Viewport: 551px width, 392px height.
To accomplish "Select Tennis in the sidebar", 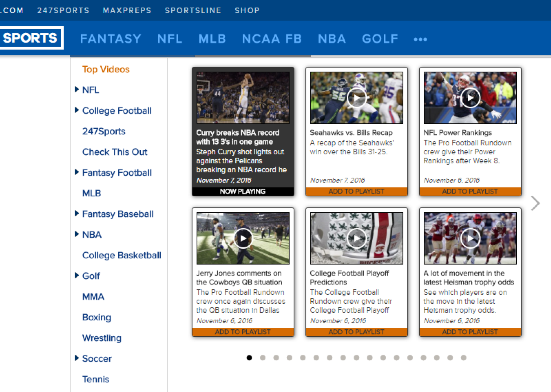I will (95, 379).
